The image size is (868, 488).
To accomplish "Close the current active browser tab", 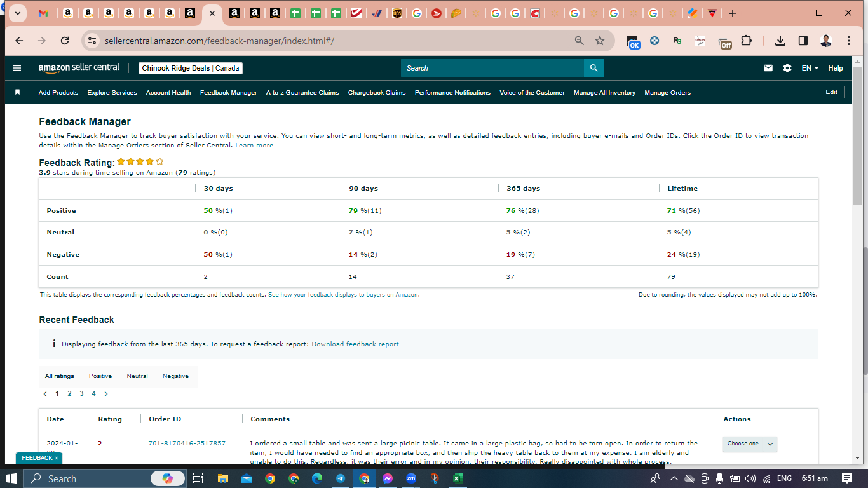I will [x=212, y=13].
